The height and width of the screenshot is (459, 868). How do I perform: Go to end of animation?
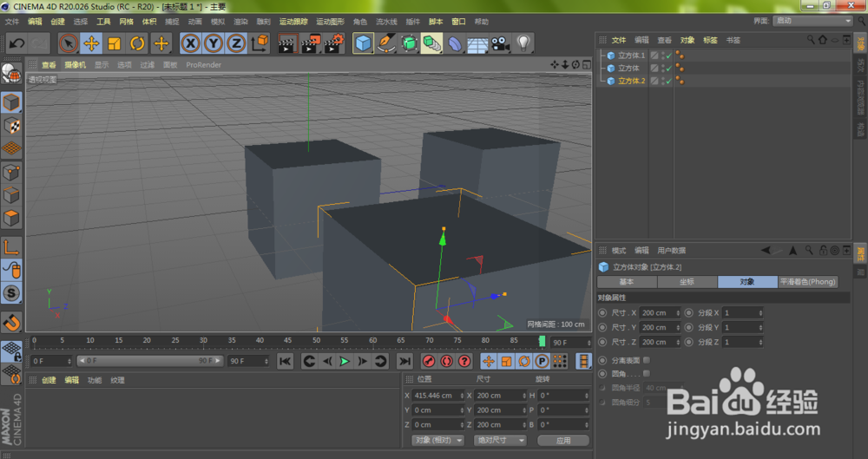[404, 362]
